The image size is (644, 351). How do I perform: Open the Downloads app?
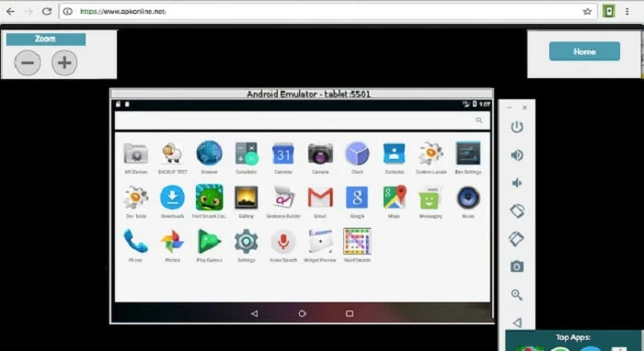coord(172,198)
